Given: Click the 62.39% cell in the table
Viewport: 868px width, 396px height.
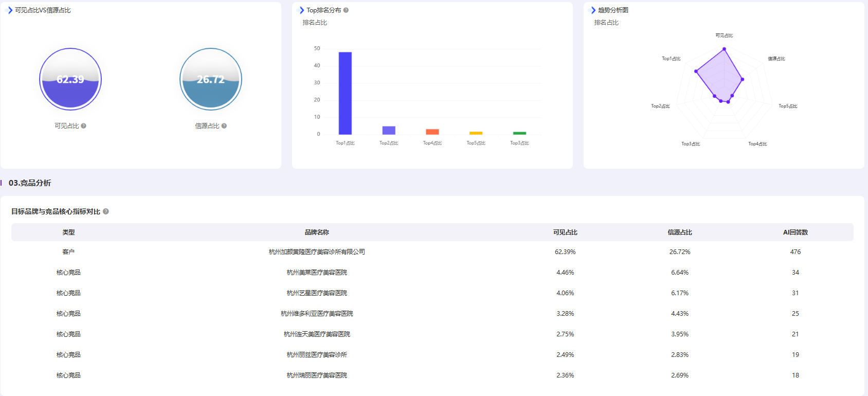Looking at the screenshot, I should click(565, 252).
